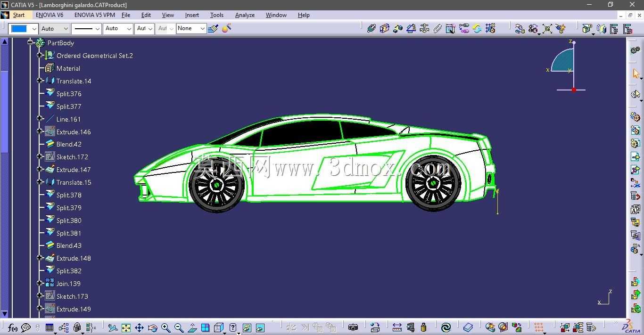Select the Rotate view tool

pos(152,327)
